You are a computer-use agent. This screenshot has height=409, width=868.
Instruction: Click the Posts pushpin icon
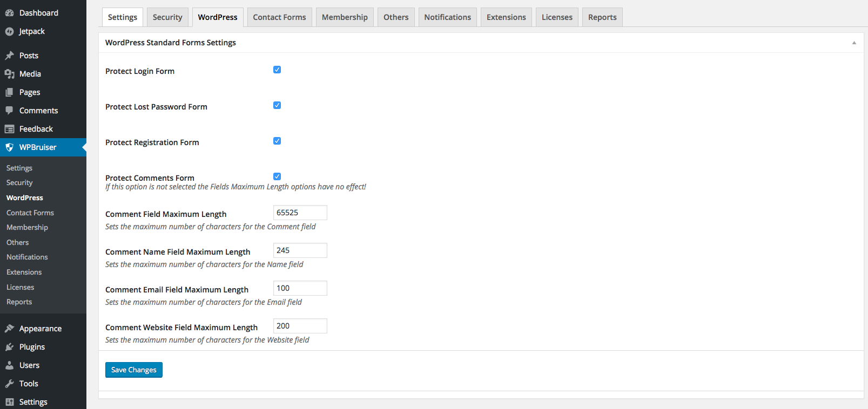pyautogui.click(x=9, y=56)
